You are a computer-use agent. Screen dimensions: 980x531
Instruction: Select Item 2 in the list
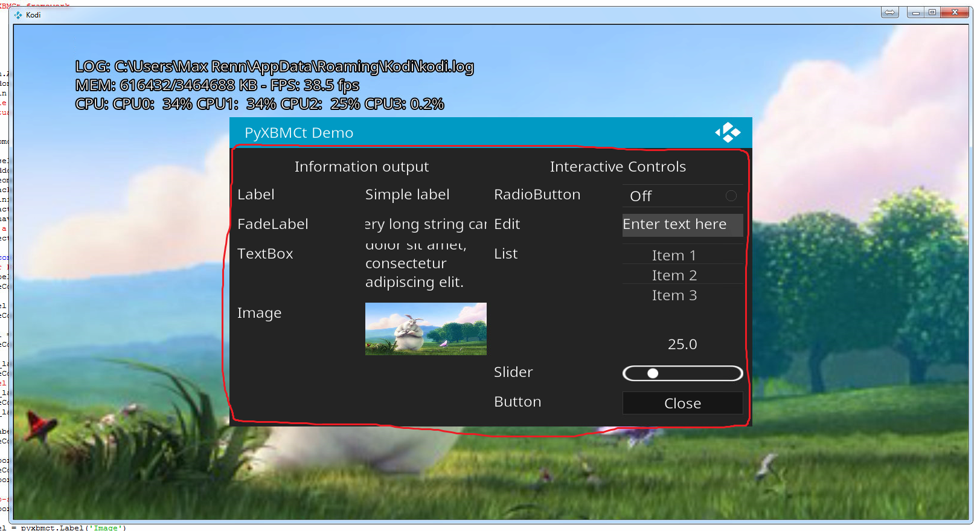point(682,275)
